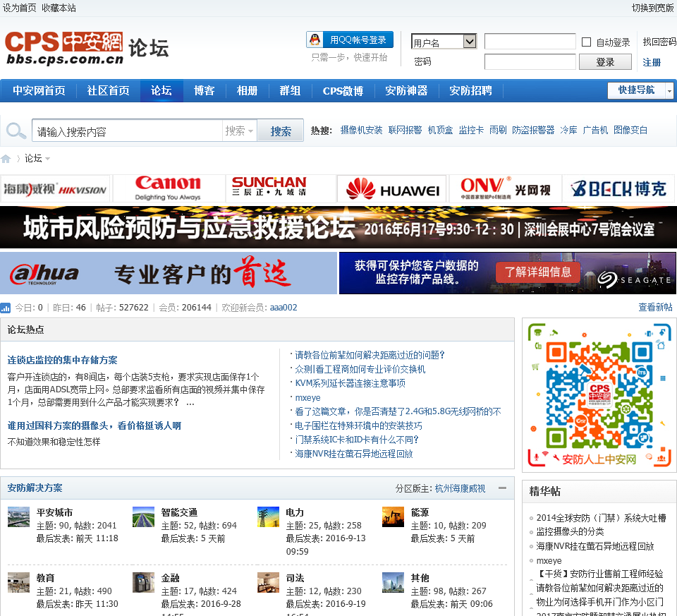Click the 教育 forum icon
The width and height of the screenshot is (677, 616).
pyautogui.click(x=18, y=582)
